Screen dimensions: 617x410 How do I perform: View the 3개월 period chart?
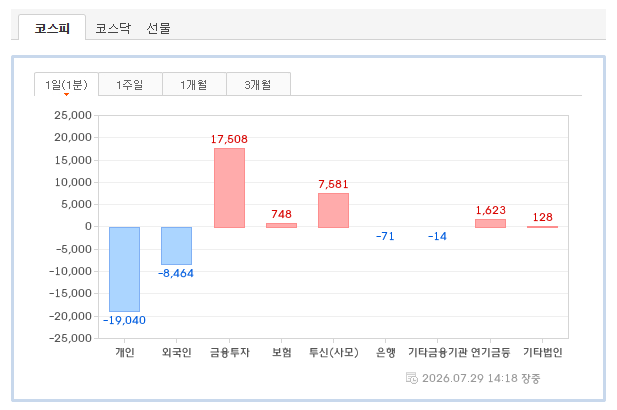pyautogui.click(x=259, y=84)
